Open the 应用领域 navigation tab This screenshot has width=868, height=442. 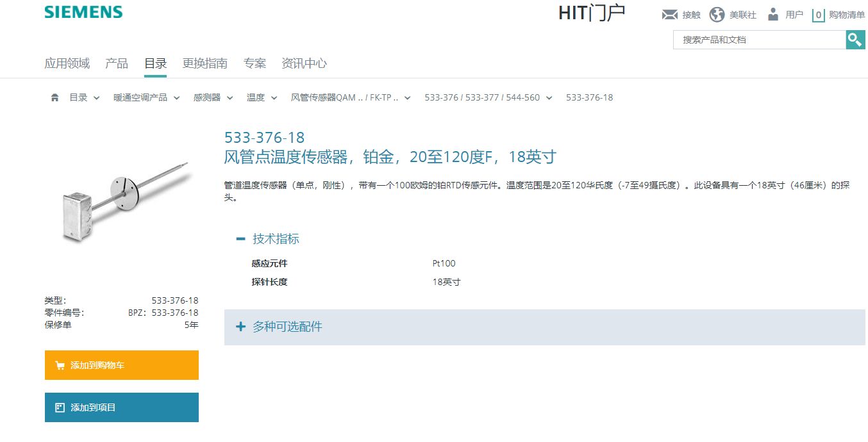[x=67, y=63]
